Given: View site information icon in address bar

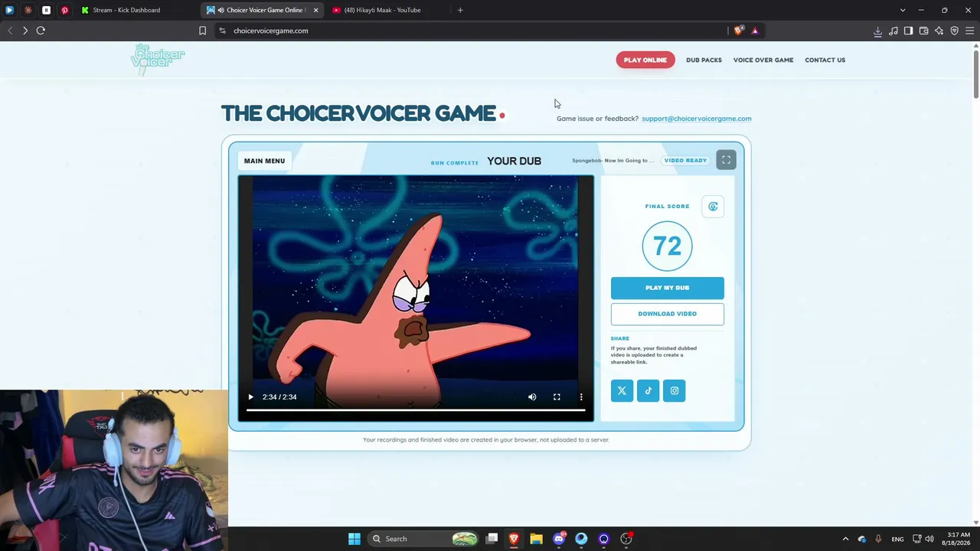Looking at the screenshot, I should 222,31.
